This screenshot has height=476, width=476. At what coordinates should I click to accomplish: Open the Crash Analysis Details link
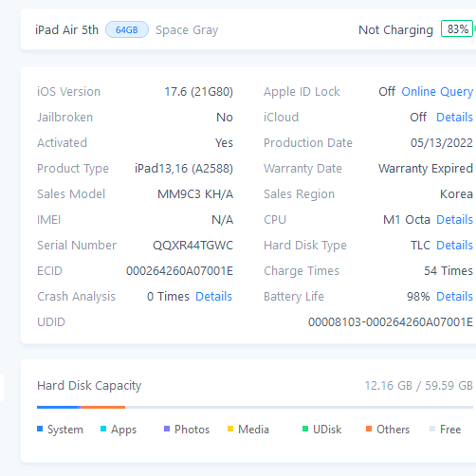tap(214, 297)
